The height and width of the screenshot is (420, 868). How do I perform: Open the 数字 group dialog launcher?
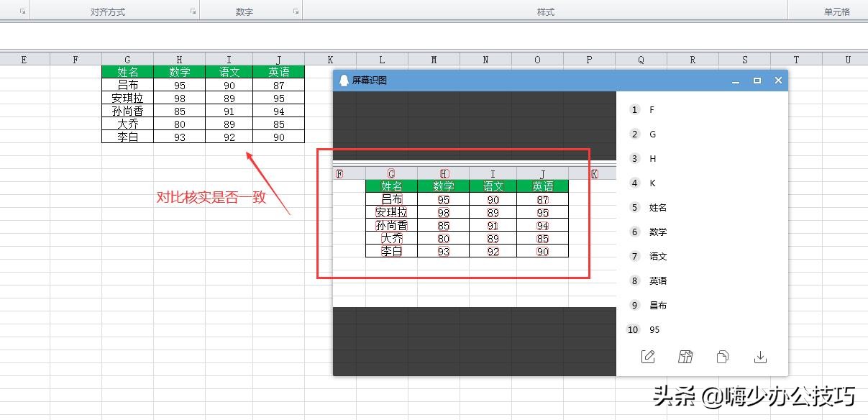coord(296,12)
